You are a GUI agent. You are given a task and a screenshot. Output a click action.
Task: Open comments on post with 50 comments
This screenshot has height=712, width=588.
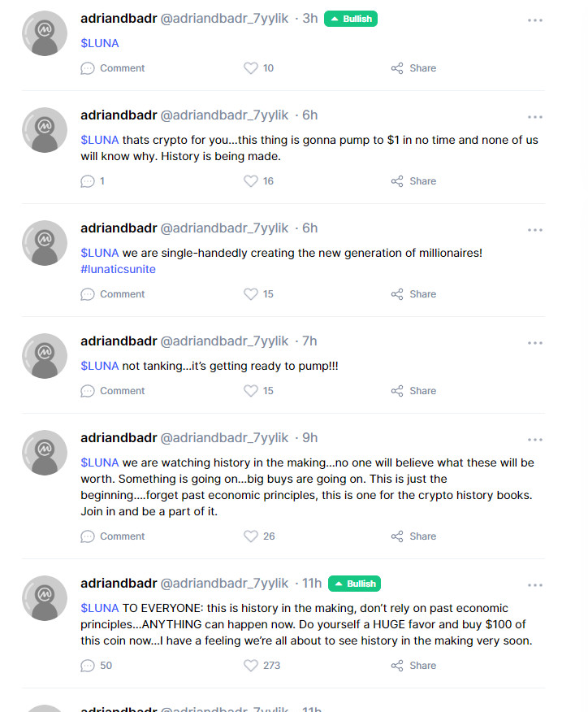(x=96, y=665)
